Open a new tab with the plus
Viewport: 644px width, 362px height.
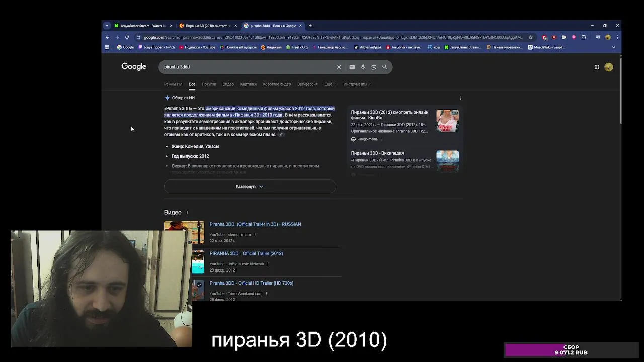click(x=310, y=26)
